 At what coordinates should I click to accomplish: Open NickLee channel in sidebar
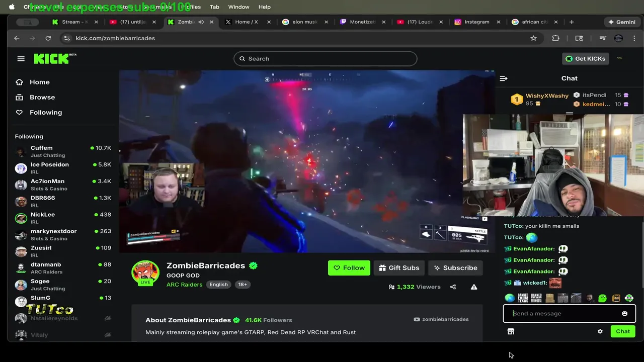(63, 218)
